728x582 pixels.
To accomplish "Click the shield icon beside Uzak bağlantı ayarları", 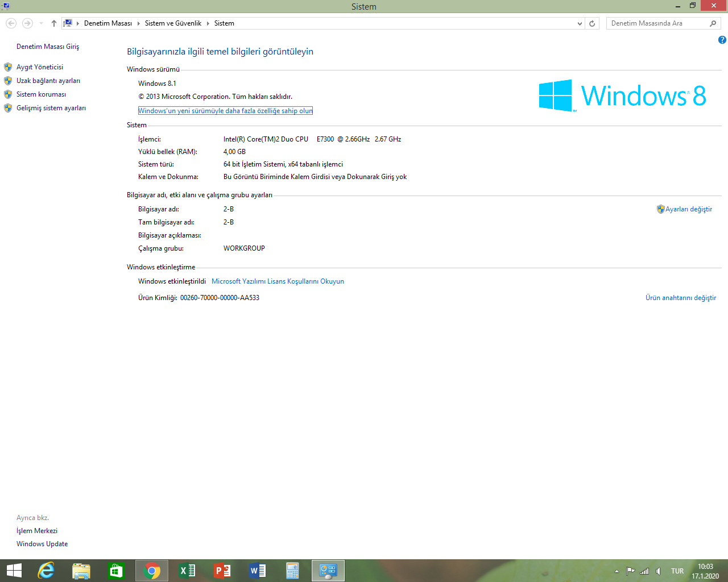I will pyautogui.click(x=8, y=81).
